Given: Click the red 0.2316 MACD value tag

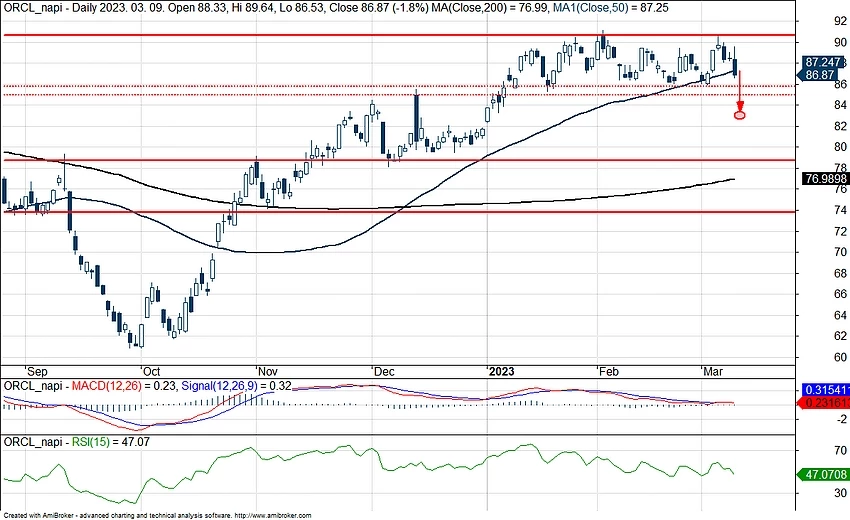Looking at the screenshot, I should 825,403.
